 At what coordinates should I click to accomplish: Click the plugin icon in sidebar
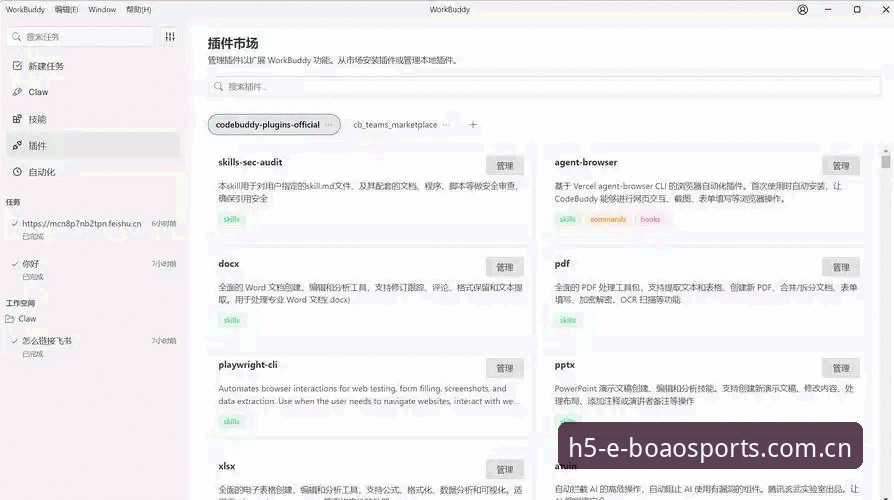[x=17, y=145]
